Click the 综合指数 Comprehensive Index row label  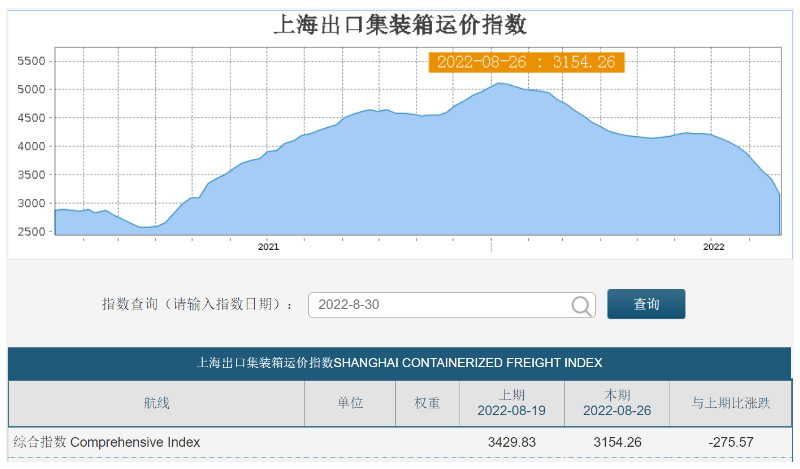(107, 442)
